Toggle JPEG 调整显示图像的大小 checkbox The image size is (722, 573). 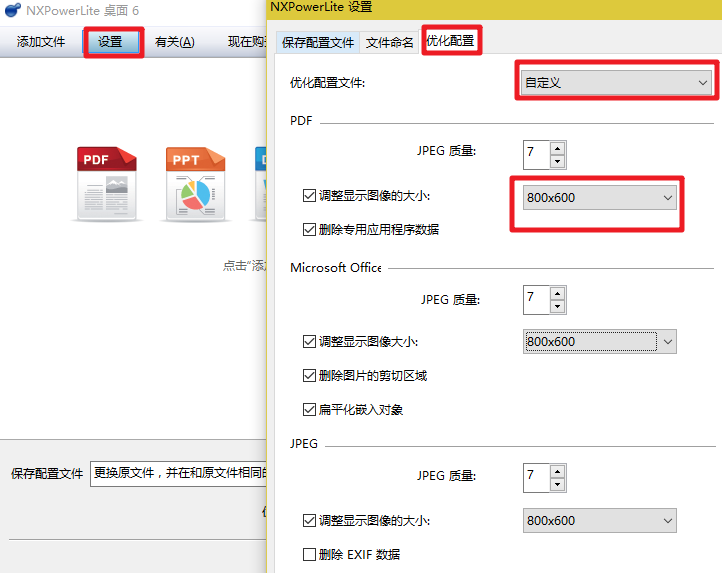pyautogui.click(x=309, y=520)
